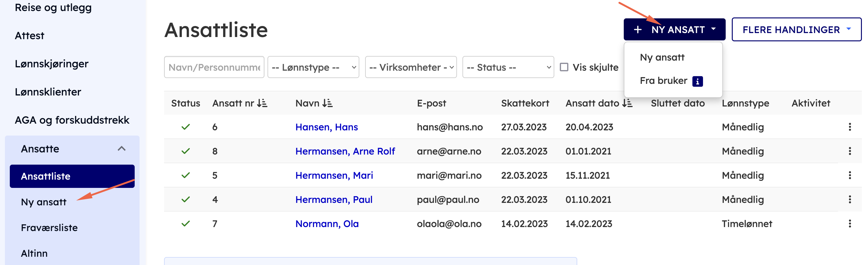Open employee Normann, Ola link
868x265 pixels.
pyautogui.click(x=327, y=224)
